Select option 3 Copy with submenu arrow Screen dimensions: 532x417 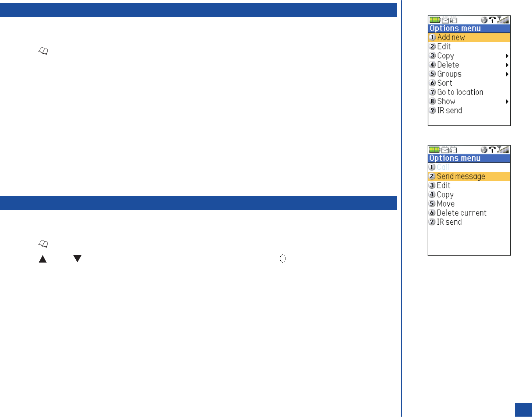point(469,56)
